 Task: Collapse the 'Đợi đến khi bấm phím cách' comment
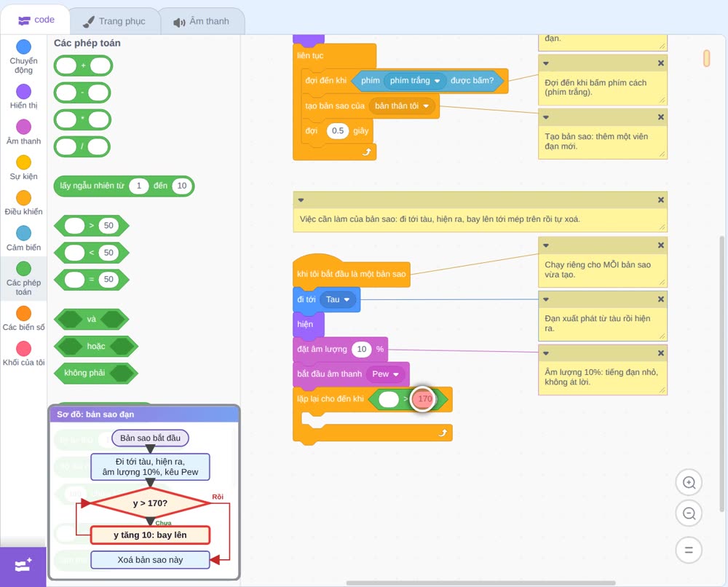546,63
